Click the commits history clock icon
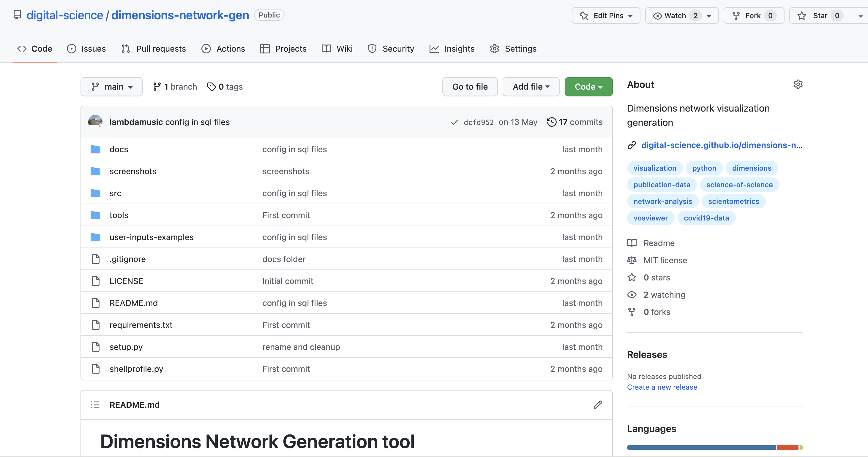This screenshot has width=868, height=457. click(552, 122)
